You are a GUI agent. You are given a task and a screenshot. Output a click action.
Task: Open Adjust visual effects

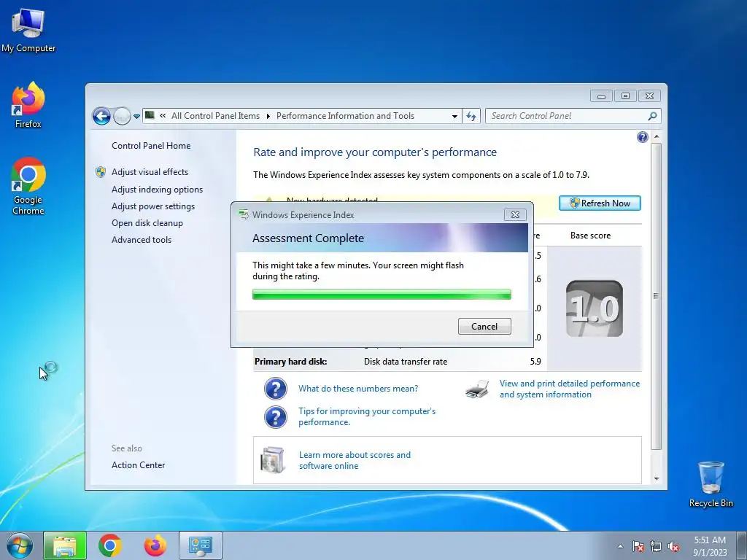click(150, 172)
